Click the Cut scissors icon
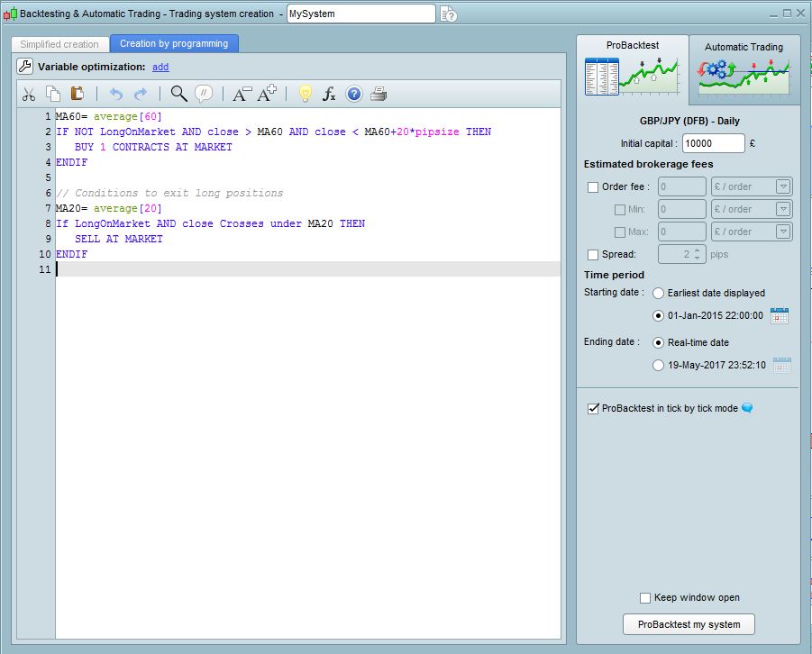This screenshot has width=812, height=654. pos(29,94)
